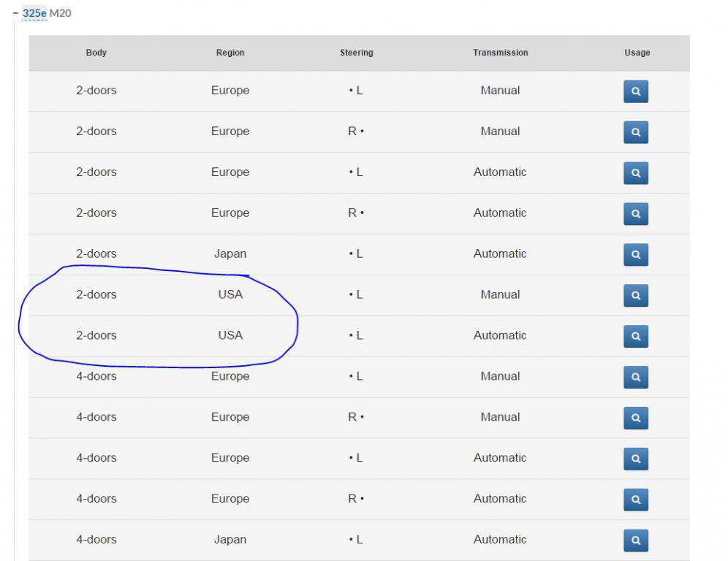
Task: Open the 325e model link
Action: tap(34, 13)
